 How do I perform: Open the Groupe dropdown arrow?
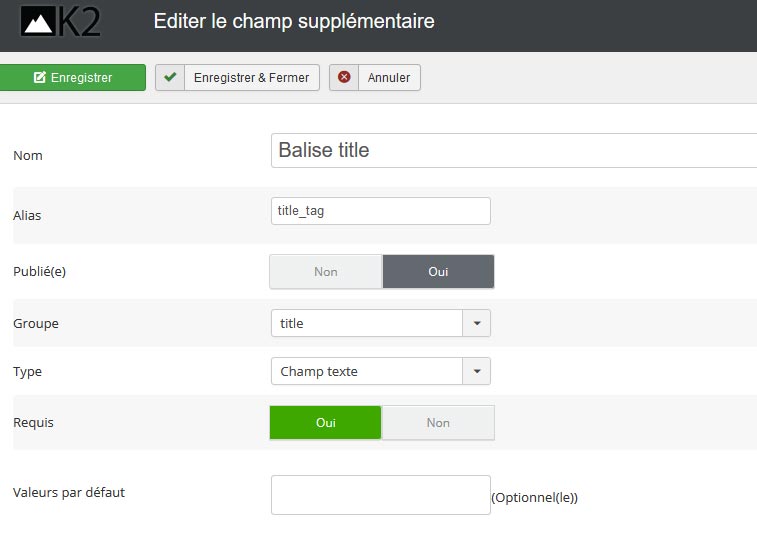pos(477,323)
